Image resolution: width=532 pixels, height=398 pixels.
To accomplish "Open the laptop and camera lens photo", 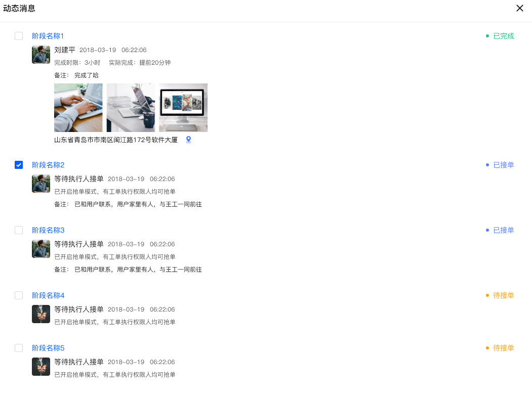I will (131, 108).
